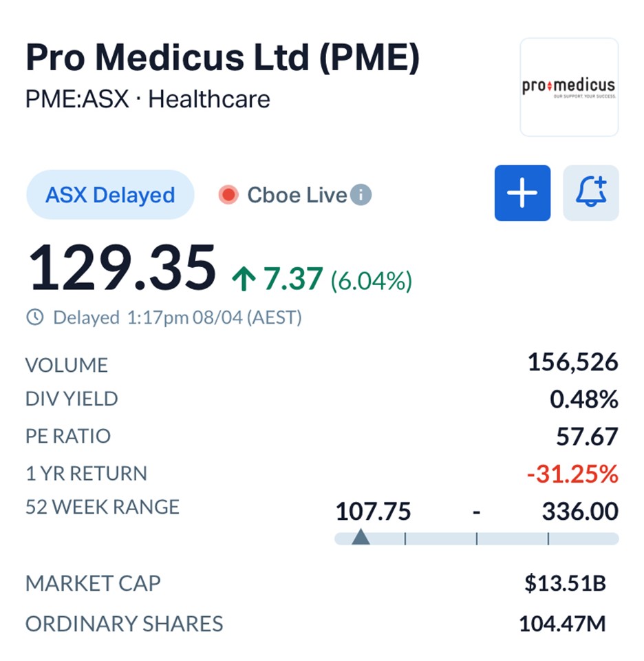
Task: Select the ASX Delayed toggle pill
Action: 110,196
